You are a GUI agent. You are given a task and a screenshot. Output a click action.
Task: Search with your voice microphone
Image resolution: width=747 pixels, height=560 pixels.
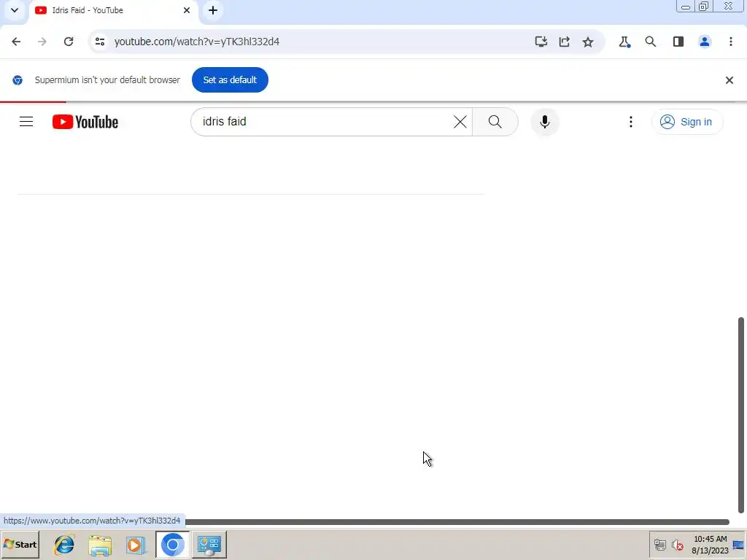[x=544, y=122]
